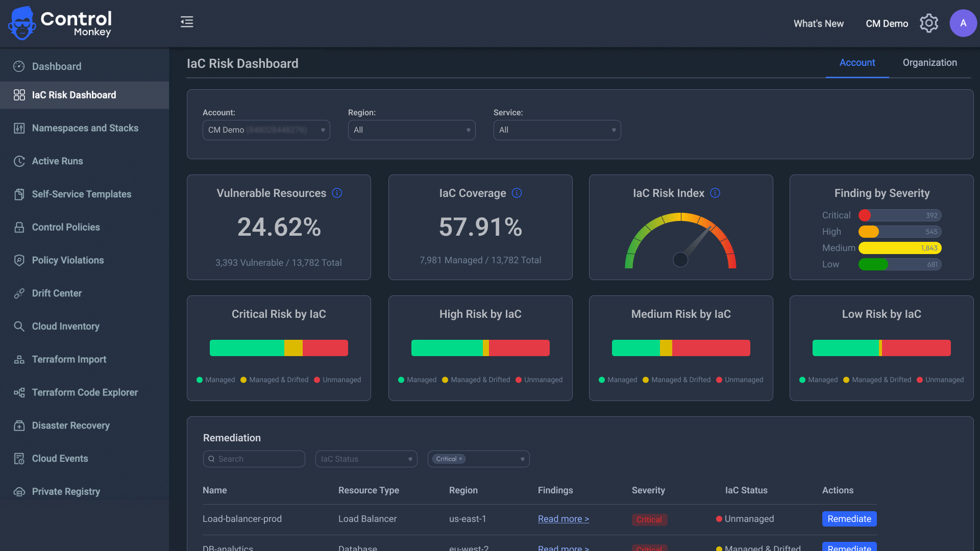Switch to the Organization tab
Image resolution: width=980 pixels, height=551 pixels.
(929, 63)
